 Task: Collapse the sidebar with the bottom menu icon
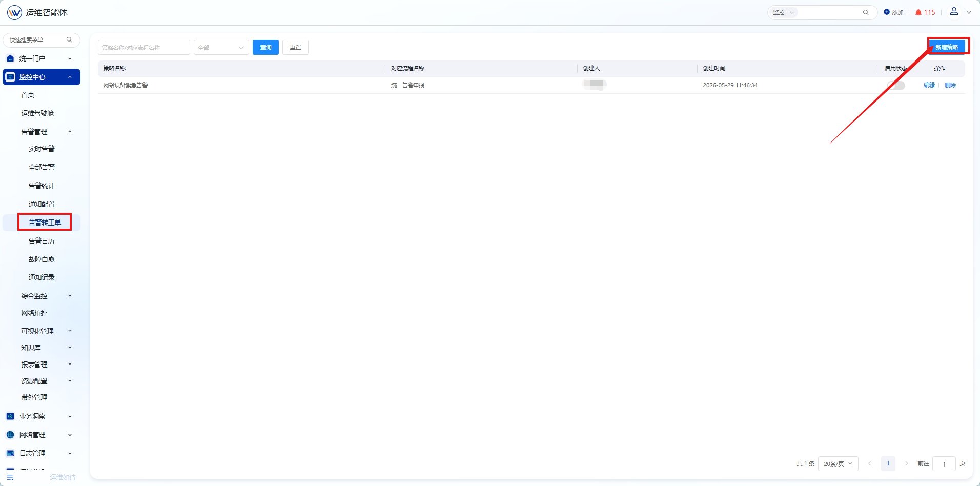tap(10, 477)
